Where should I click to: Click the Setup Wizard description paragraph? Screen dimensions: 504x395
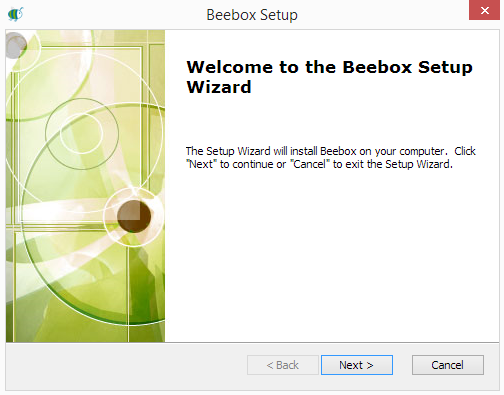pyautogui.click(x=331, y=158)
